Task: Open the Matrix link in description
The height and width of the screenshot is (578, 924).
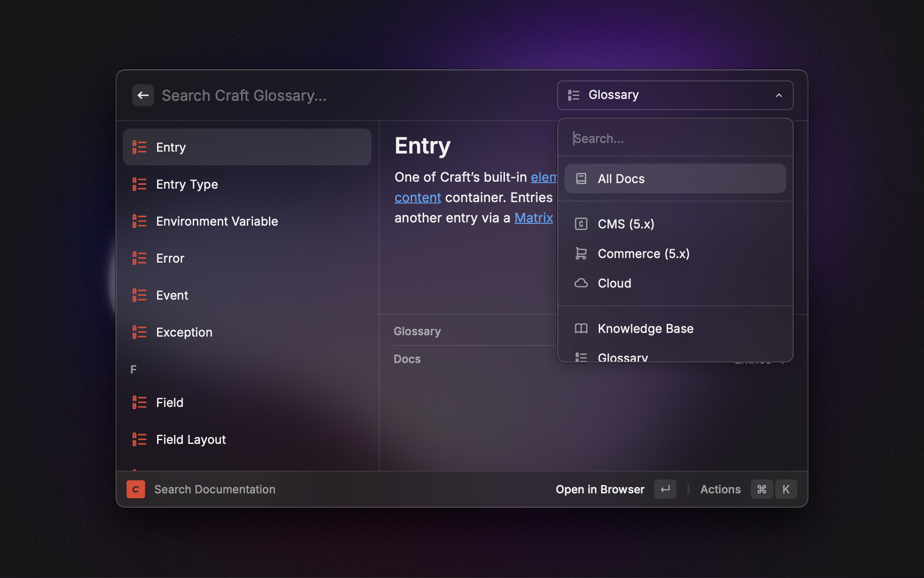Action: pos(533,218)
